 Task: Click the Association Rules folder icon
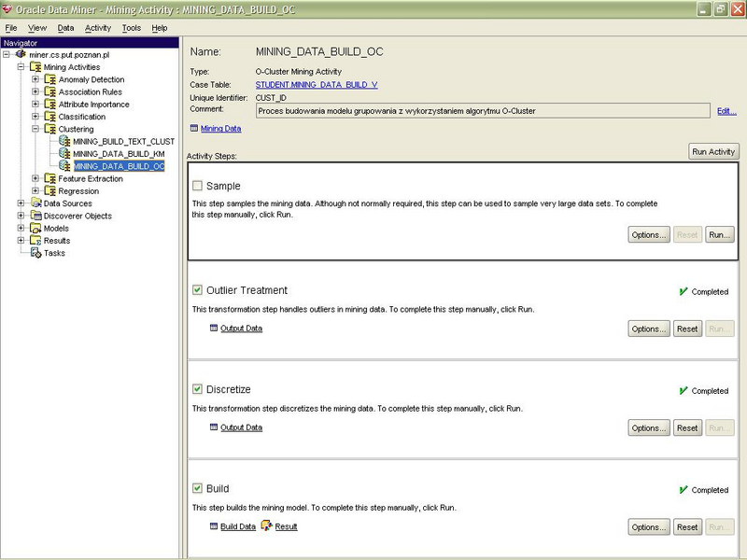pos(50,91)
